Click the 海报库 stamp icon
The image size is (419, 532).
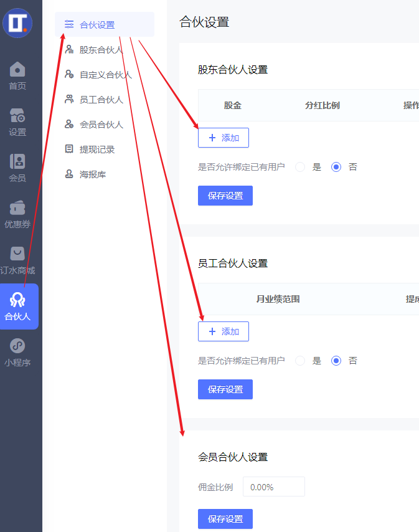coord(69,174)
